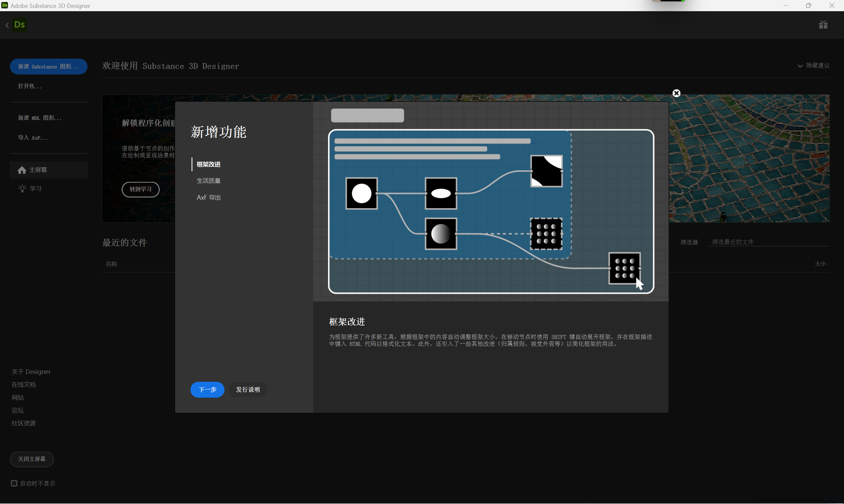
Task: Open the 发行说明 release notes
Action: pos(248,390)
